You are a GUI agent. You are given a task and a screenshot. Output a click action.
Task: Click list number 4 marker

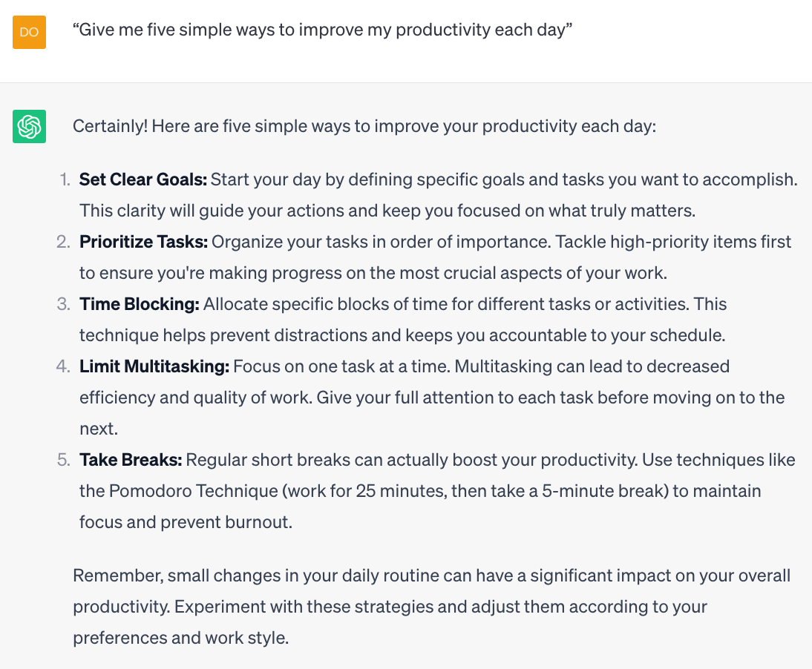[x=63, y=366]
